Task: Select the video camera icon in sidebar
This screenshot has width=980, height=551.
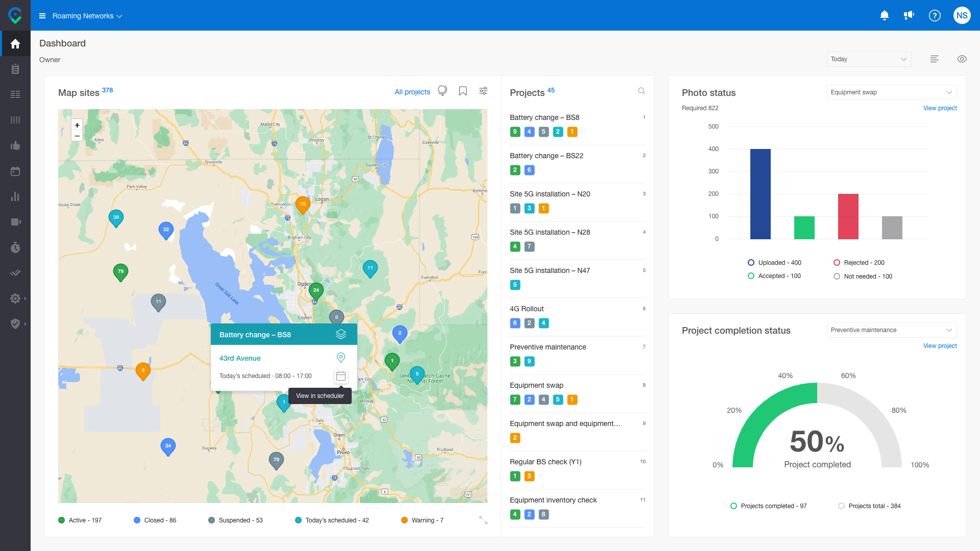Action: (15, 222)
